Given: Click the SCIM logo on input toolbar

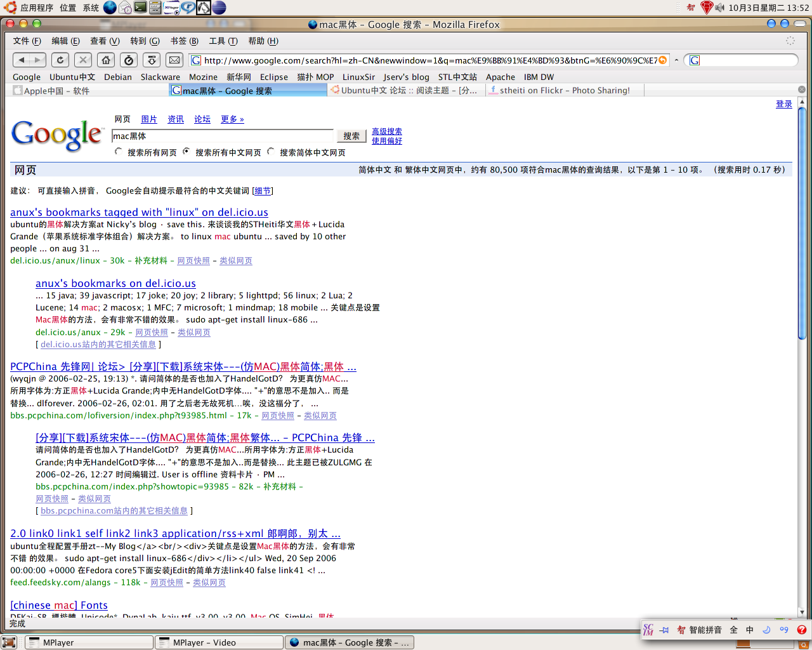Looking at the screenshot, I should pos(648,630).
